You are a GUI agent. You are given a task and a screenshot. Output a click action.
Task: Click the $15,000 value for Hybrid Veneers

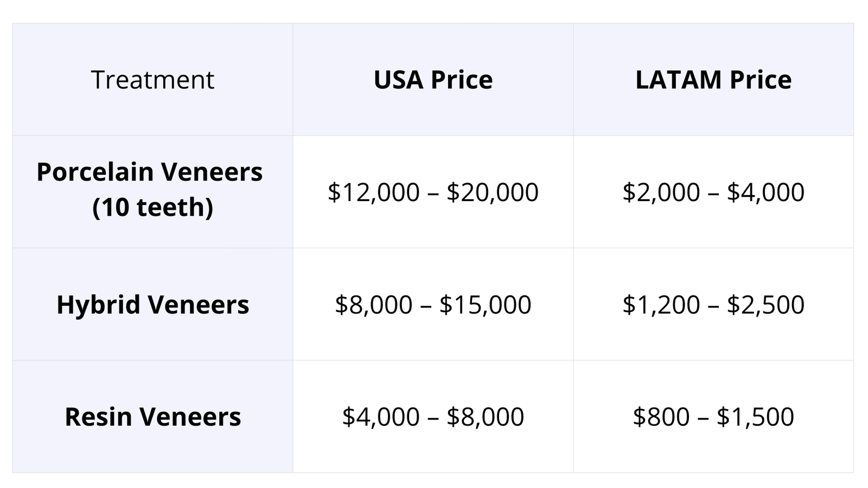click(485, 304)
